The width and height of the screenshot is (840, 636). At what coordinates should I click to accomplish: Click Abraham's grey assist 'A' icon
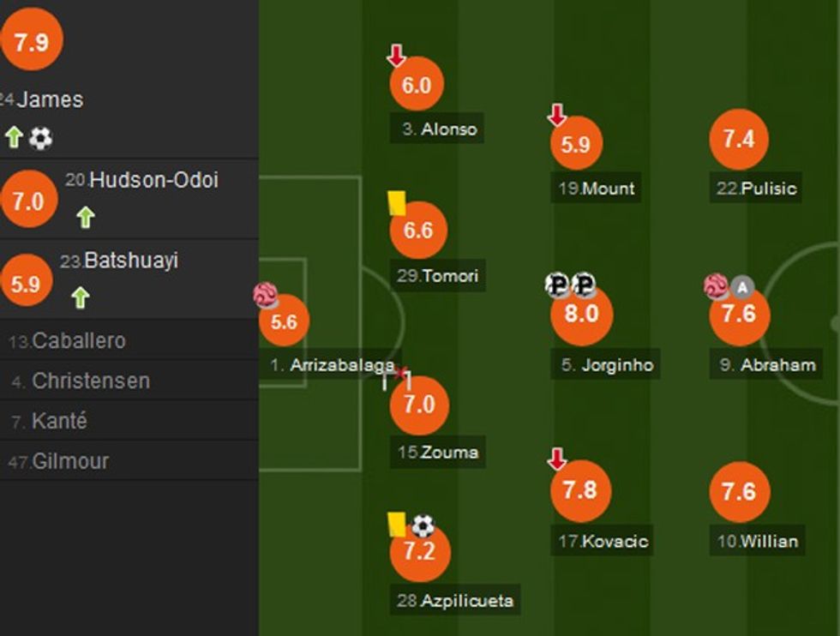742,287
